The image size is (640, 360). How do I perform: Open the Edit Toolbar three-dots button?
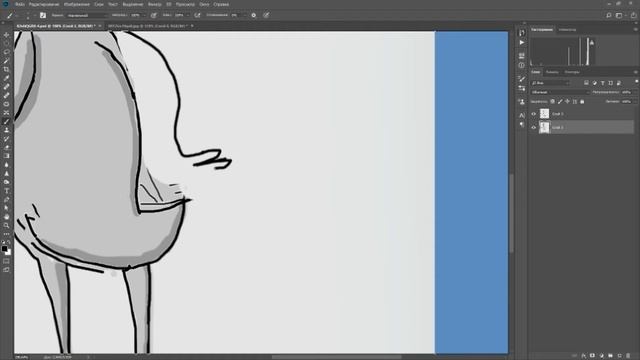coord(6,234)
